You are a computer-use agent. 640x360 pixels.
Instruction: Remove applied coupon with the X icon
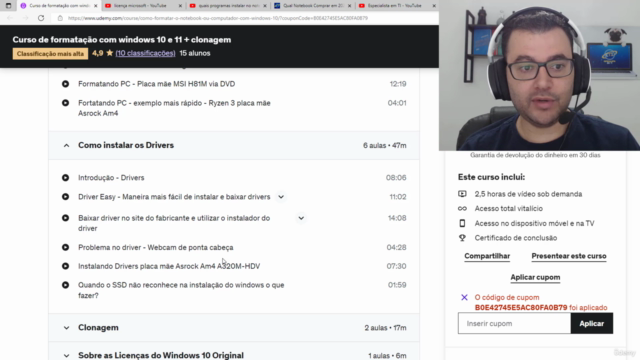[464, 297]
